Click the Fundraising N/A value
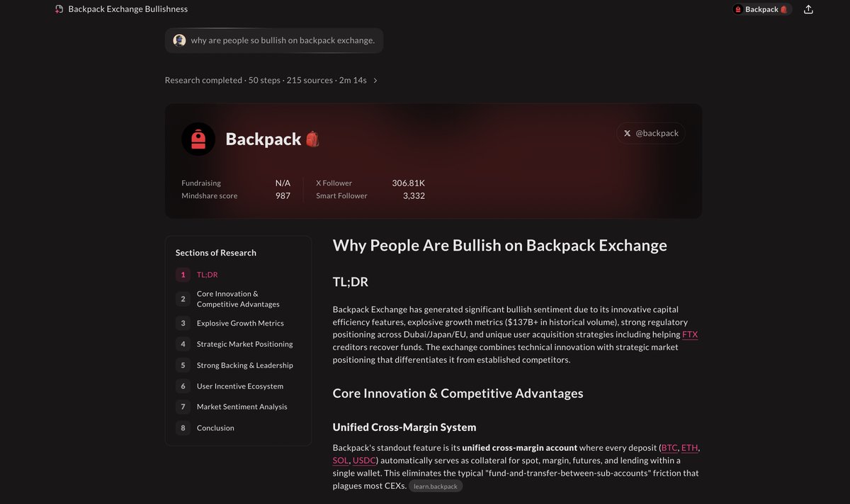 tap(283, 183)
